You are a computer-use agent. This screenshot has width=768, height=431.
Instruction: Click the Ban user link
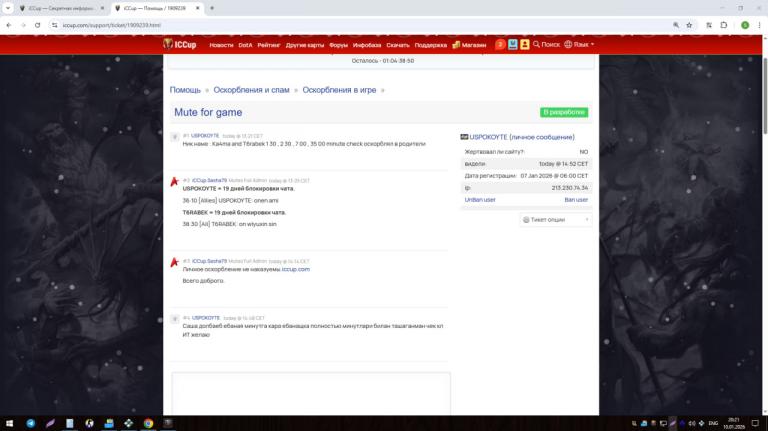(x=576, y=200)
